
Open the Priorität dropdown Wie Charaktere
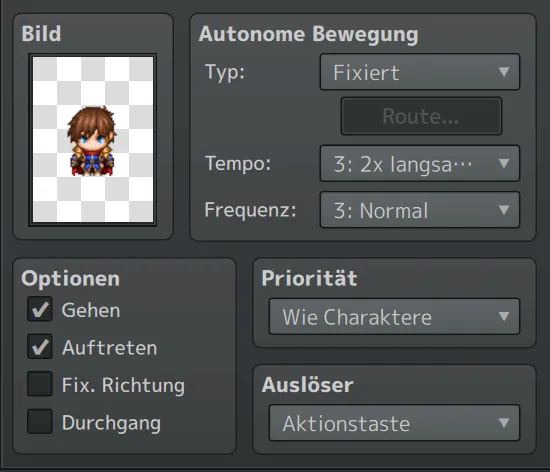coord(394,316)
